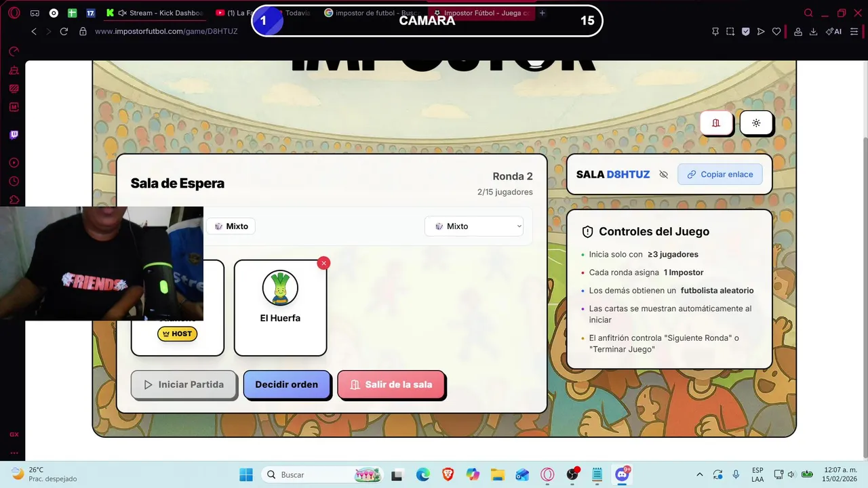
Task: Click the address bar URL
Action: (x=166, y=31)
